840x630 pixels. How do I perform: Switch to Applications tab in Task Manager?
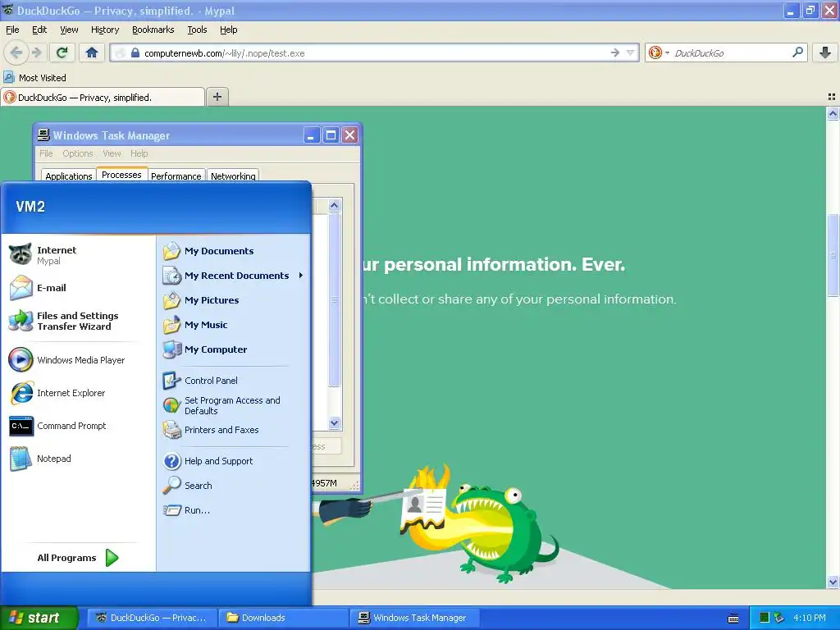69,176
